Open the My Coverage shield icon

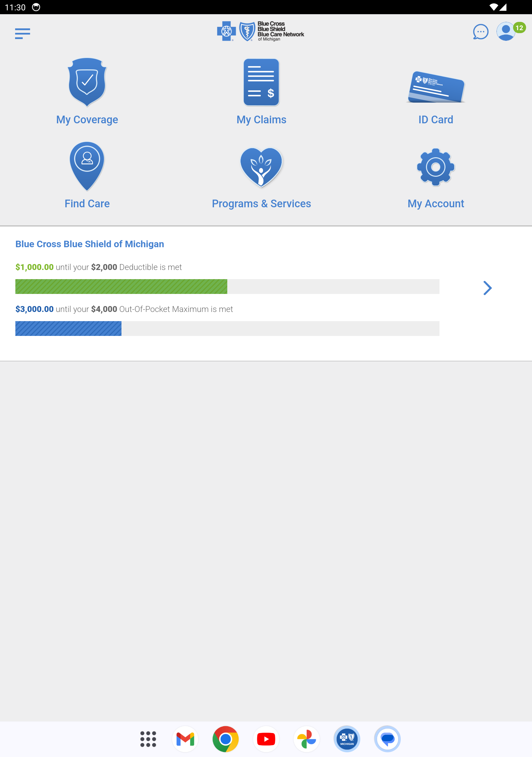click(87, 83)
